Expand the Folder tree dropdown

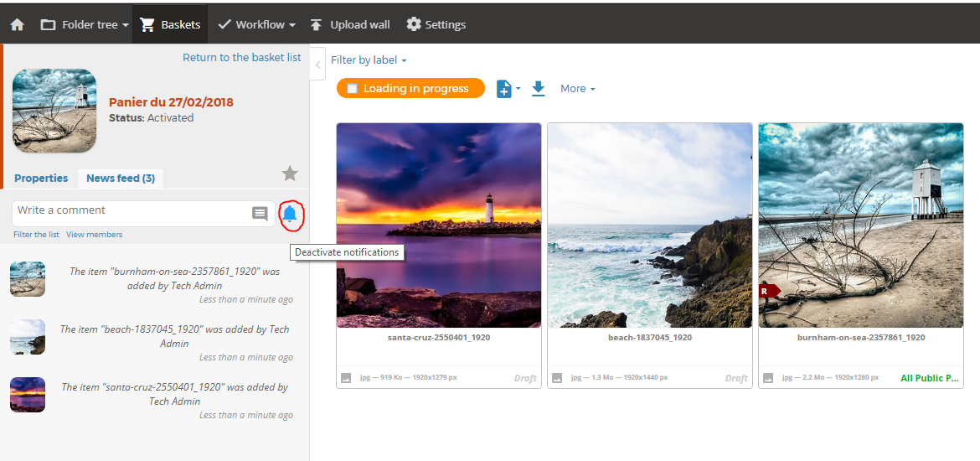[x=85, y=25]
